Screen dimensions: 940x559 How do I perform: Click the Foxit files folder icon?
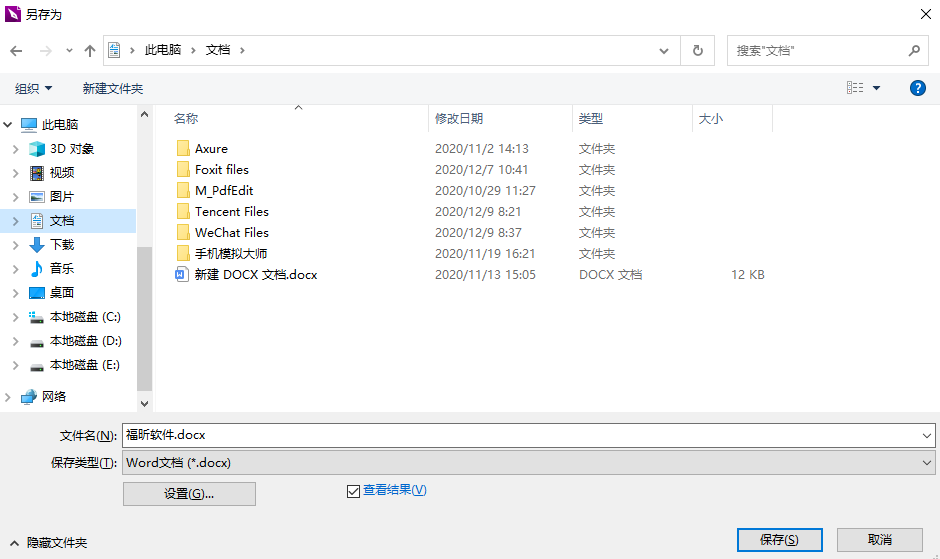183,169
